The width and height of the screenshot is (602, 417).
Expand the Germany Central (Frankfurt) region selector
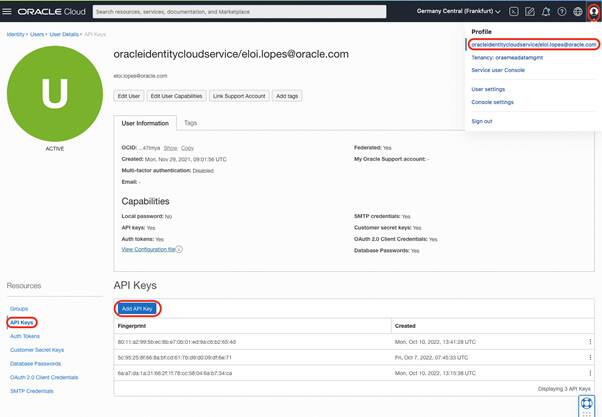[458, 12]
